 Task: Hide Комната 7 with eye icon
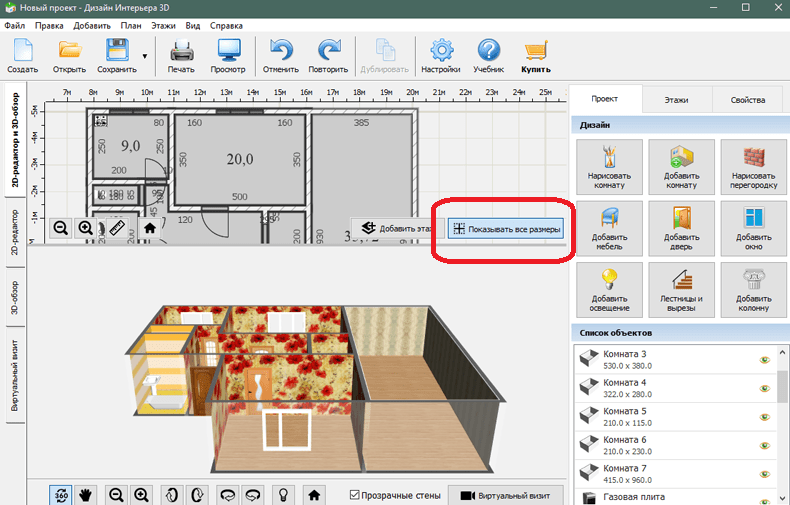click(765, 474)
